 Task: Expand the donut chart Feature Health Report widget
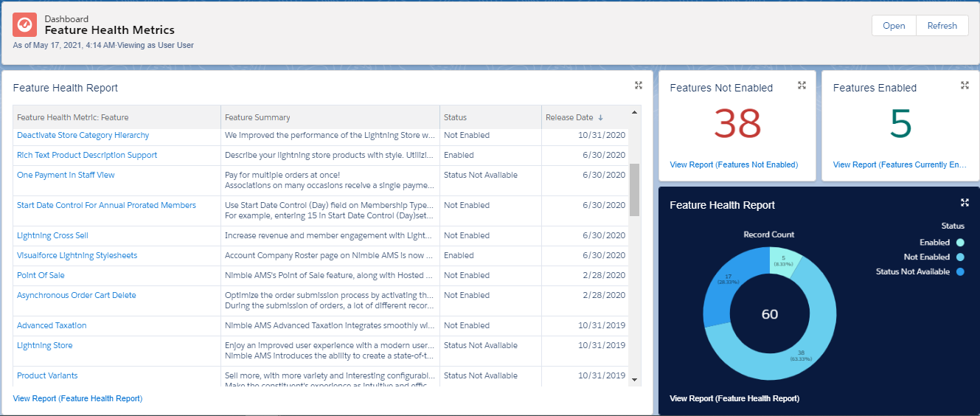tap(965, 202)
